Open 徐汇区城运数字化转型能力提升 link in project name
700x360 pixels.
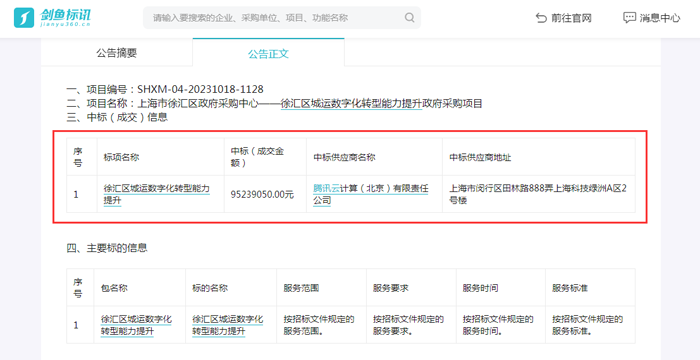click(351, 104)
